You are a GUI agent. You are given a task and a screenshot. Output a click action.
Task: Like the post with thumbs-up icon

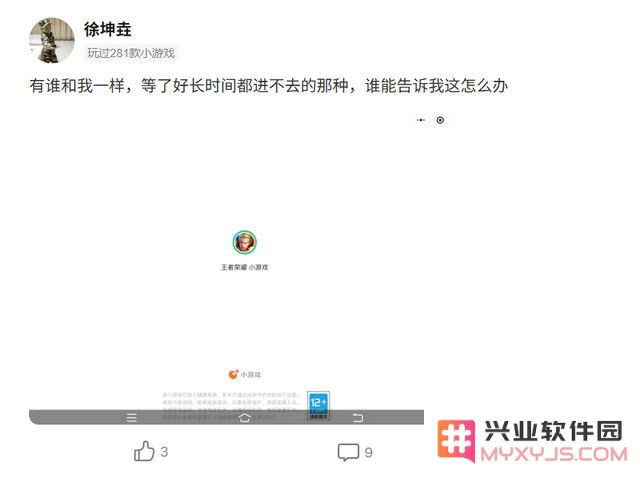pyautogui.click(x=144, y=451)
